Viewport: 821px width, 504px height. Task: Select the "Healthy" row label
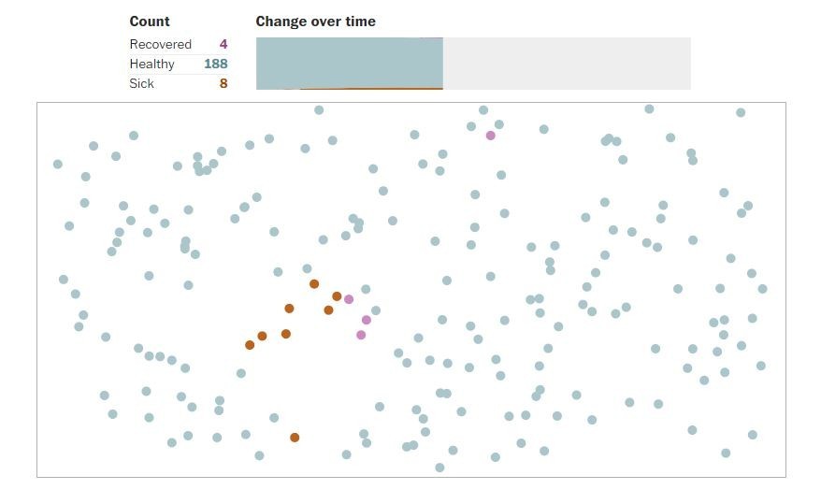151,64
